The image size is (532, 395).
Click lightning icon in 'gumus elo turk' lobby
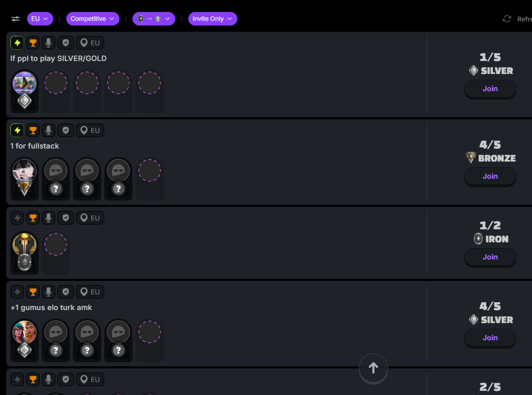coord(17,292)
